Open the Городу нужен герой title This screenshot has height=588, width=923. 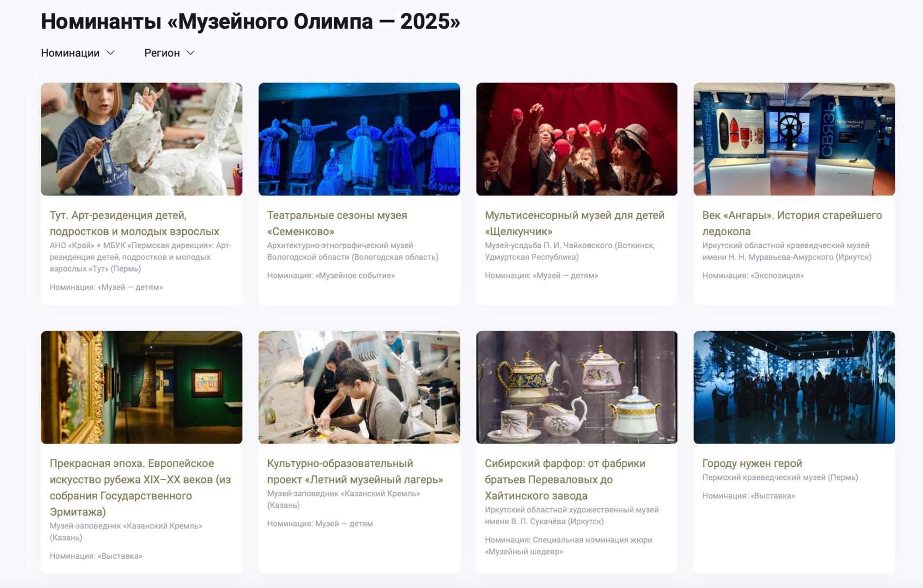point(752,463)
